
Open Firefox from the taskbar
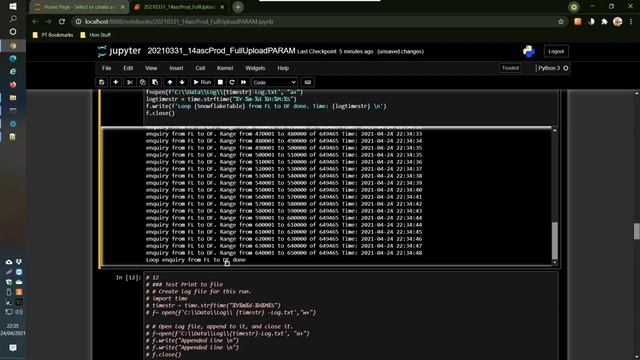coord(13,84)
